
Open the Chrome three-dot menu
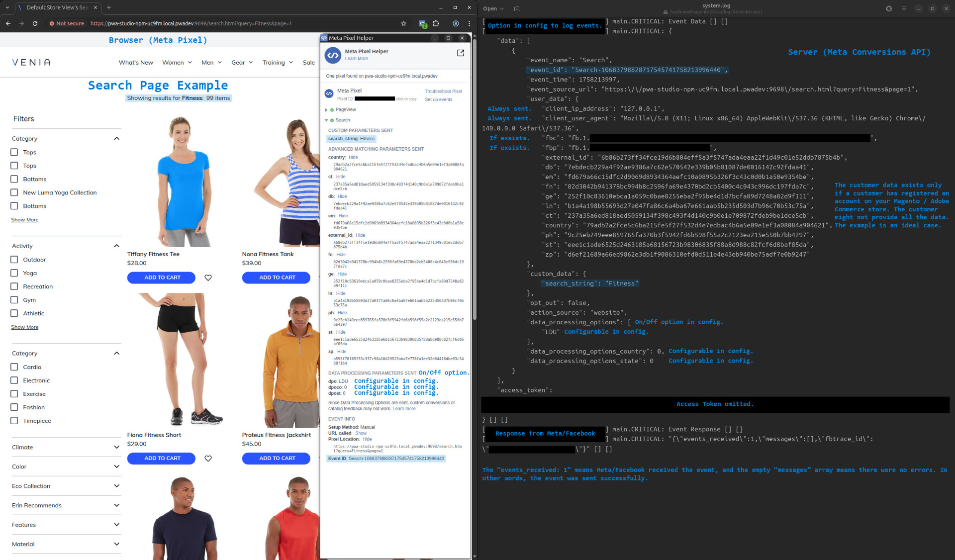click(x=469, y=23)
